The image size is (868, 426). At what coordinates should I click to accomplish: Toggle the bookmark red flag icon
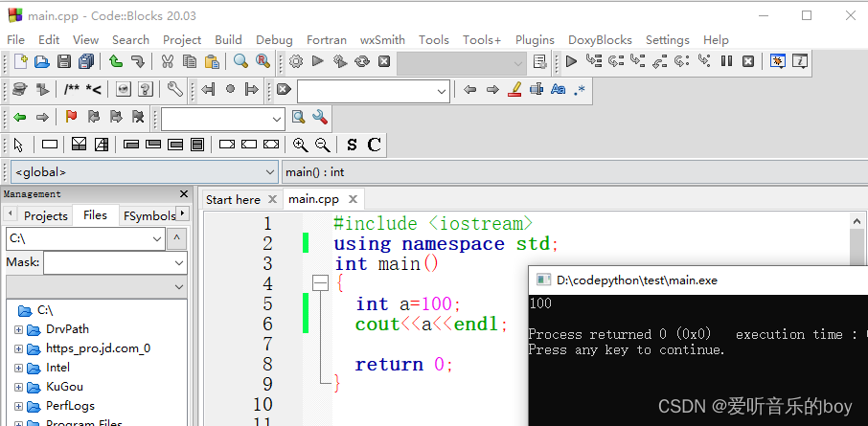(72, 117)
